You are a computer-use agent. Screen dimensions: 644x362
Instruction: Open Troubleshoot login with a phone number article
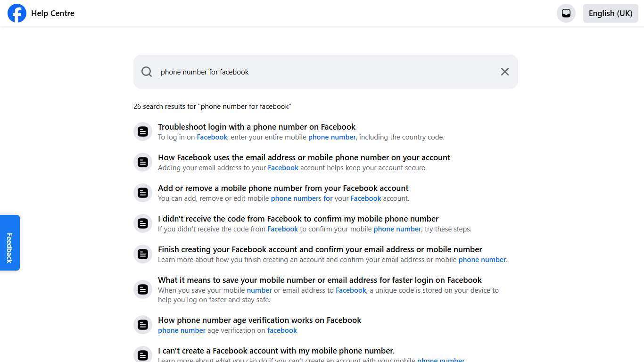[256, 127]
